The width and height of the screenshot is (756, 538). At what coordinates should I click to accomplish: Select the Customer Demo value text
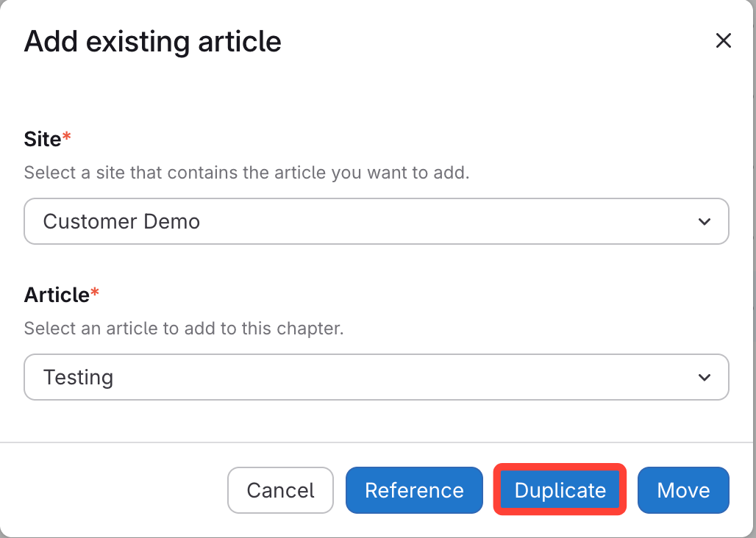[x=121, y=221]
